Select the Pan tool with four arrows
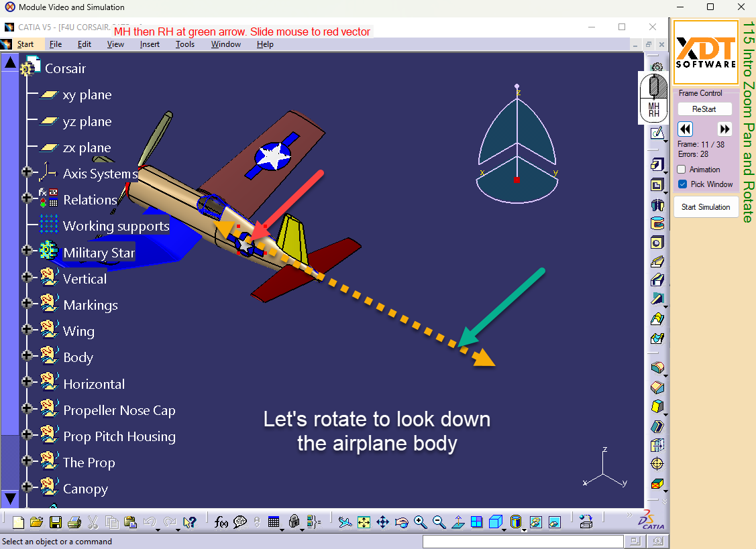Screen dimensions: 756x549 (x=383, y=522)
